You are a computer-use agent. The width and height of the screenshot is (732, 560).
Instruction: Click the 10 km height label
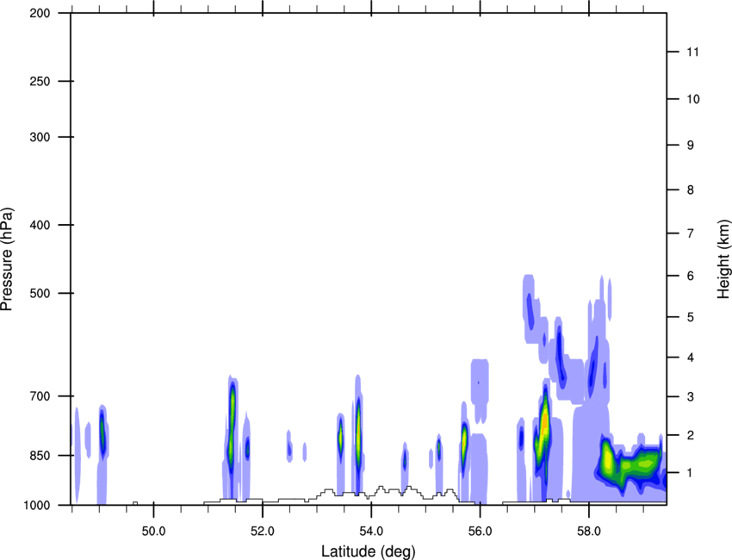click(x=692, y=99)
